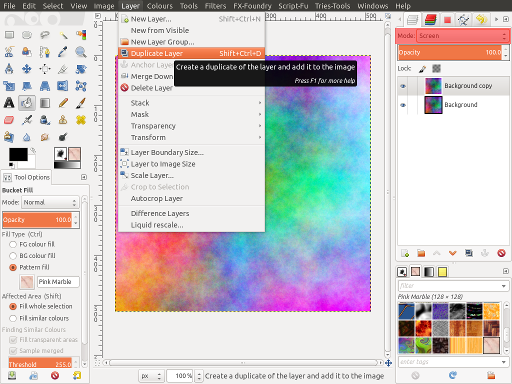Choose Liquid rescale... entry
The image size is (512, 384).
[x=192, y=225]
